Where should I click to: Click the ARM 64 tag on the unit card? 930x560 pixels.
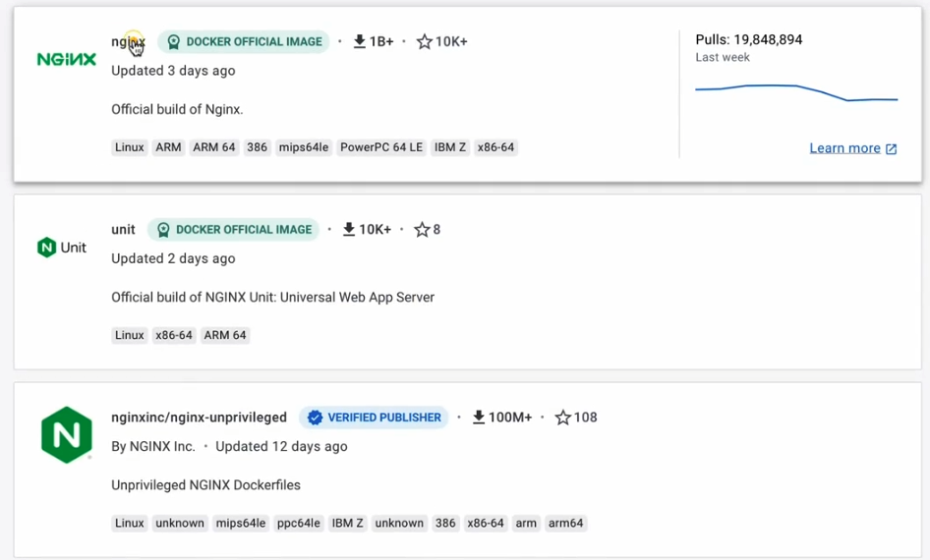(225, 335)
